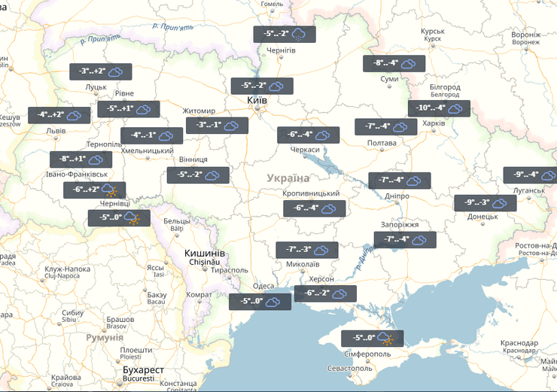Click the Україна country label
557x392 pixels.
(288, 178)
